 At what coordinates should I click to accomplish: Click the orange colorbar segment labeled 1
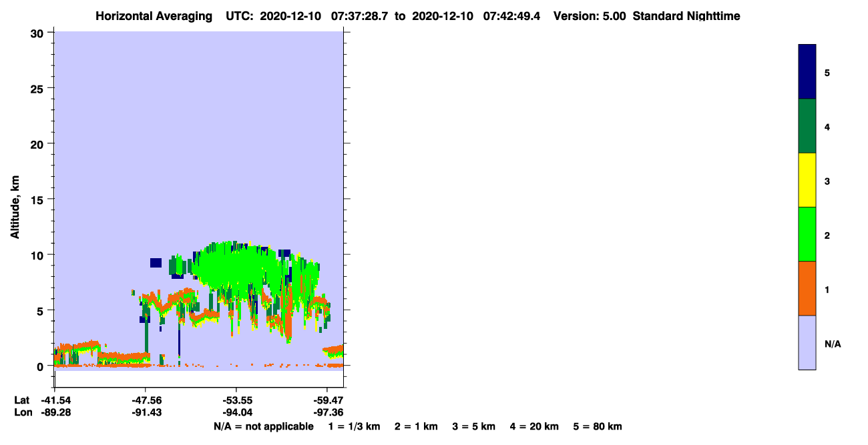807,288
